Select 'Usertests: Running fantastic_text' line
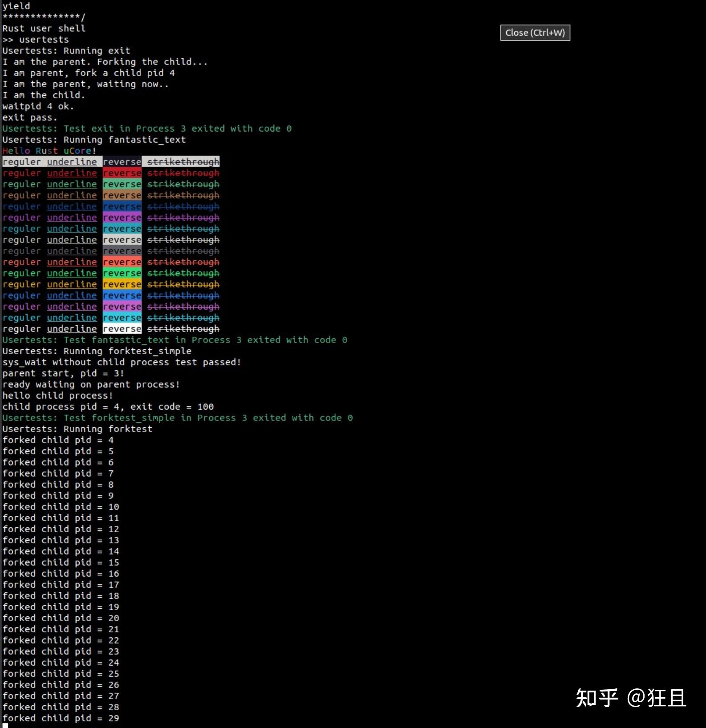This screenshot has height=728, width=706. (x=94, y=140)
